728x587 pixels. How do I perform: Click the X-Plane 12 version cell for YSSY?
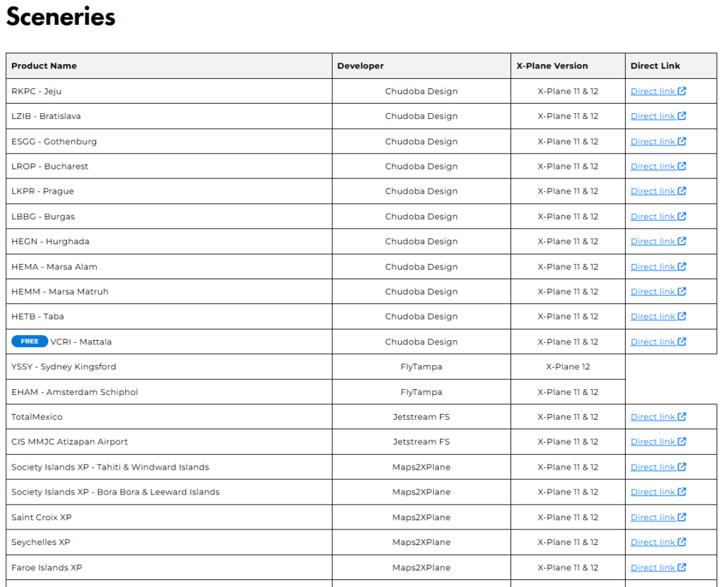568,366
